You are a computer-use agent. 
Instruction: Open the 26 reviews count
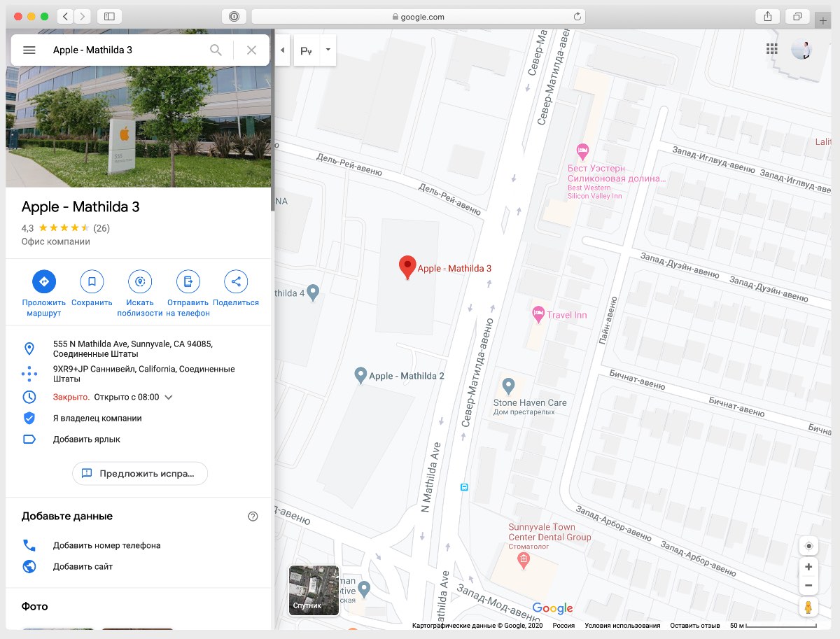tap(101, 228)
